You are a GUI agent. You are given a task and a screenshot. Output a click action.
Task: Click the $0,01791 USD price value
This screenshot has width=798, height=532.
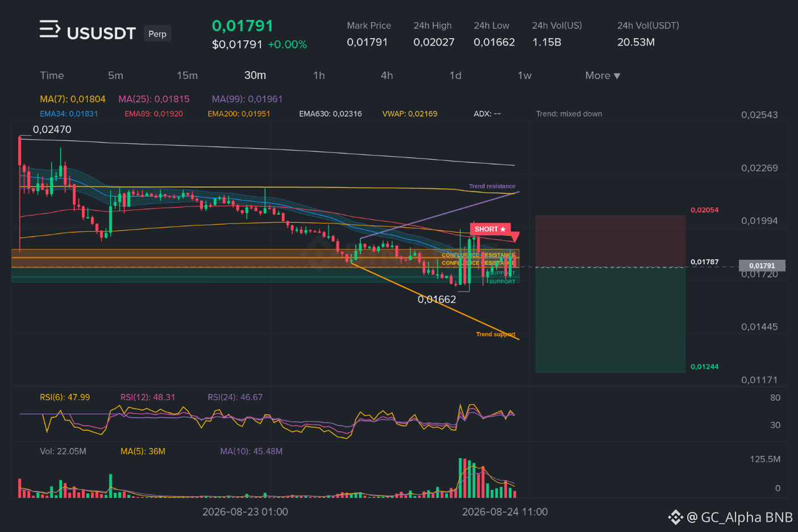tap(237, 44)
